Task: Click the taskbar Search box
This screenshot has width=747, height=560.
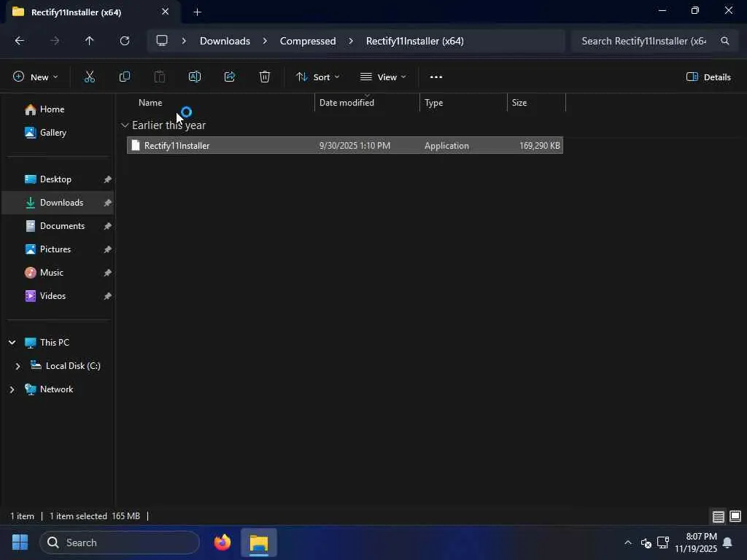Action: [x=120, y=542]
